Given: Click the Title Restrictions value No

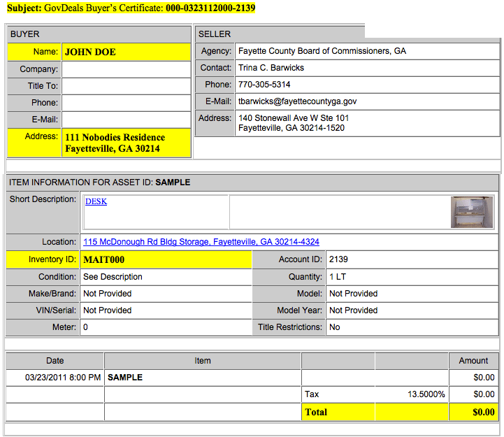Looking at the screenshot, I should click(x=335, y=327).
